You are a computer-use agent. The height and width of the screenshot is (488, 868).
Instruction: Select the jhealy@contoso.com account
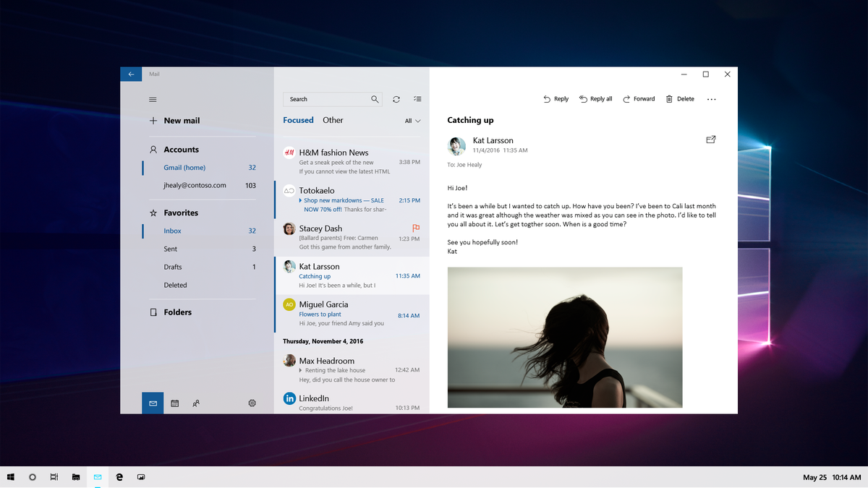200,186
